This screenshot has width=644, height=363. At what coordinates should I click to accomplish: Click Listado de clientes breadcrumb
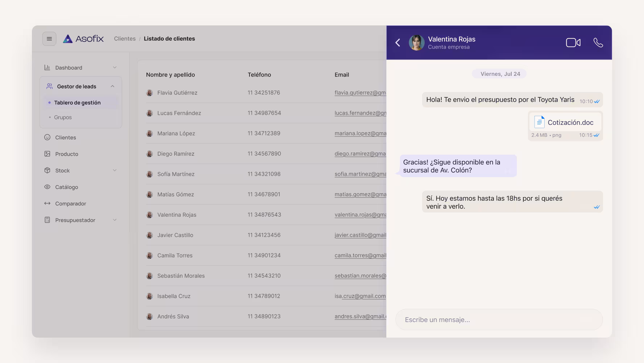pos(169,38)
